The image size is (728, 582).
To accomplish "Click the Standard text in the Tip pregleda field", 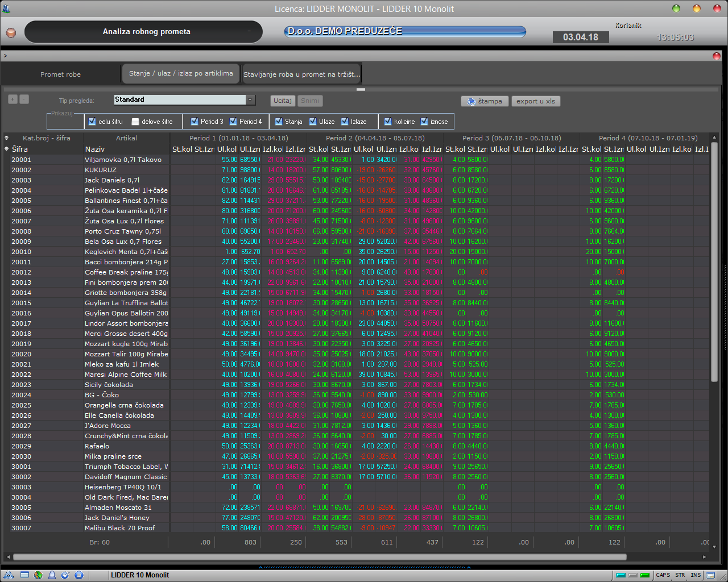I will [130, 99].
